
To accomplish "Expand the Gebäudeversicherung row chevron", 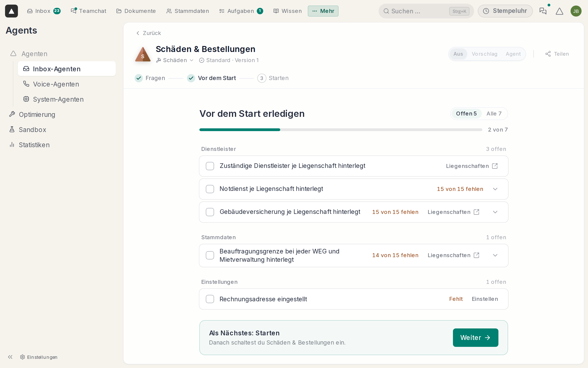I will pos(495,212).
